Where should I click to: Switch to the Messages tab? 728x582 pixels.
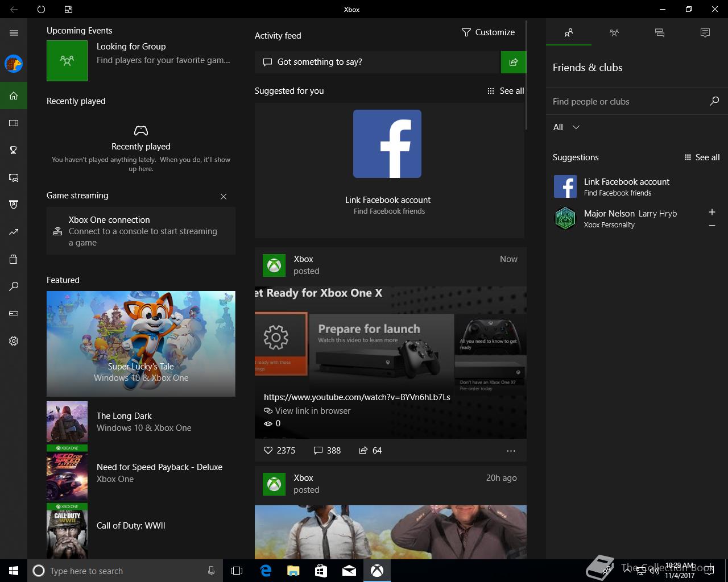660,33
